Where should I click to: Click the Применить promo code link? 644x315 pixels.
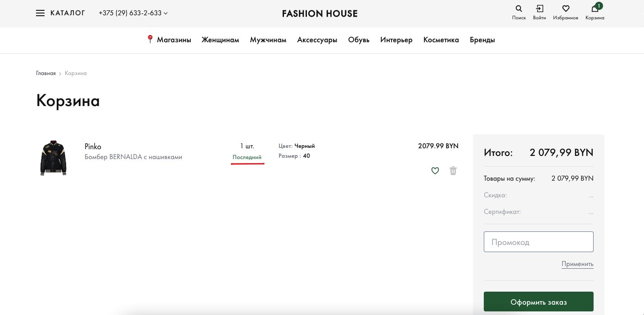pos(577,264)
